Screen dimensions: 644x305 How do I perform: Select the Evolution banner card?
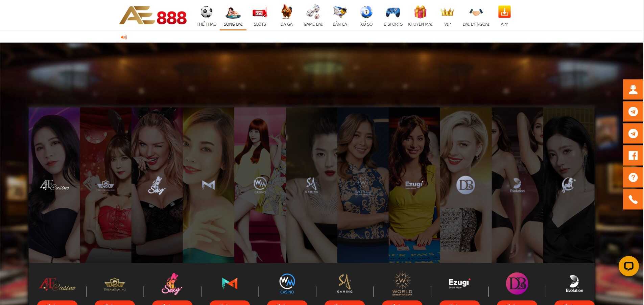pos(518,185)
